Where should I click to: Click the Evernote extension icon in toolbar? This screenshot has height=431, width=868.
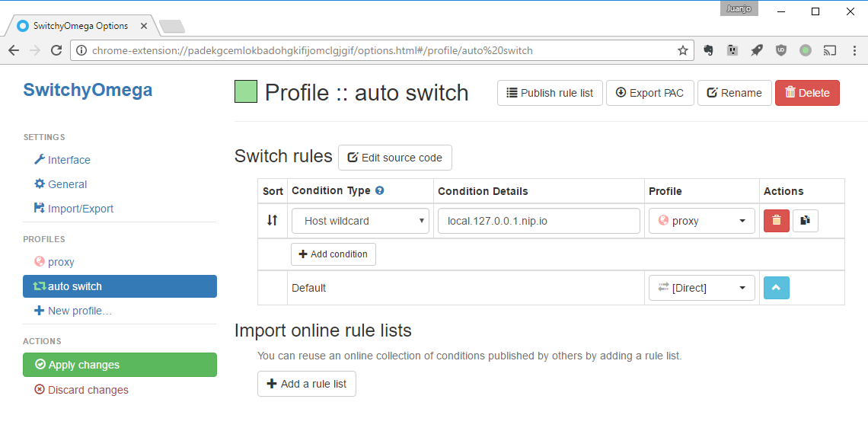click(708, 50)
